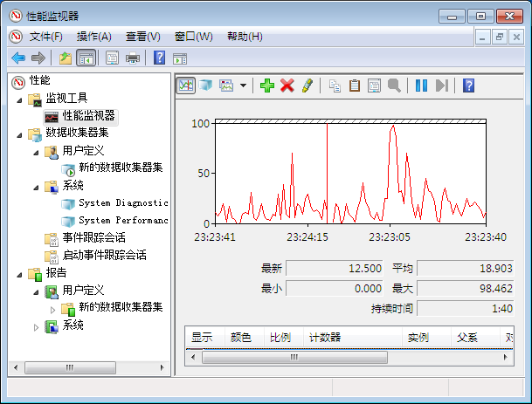Select 新的数据收集器集 under 数据收集器集

click(x=121, y=168)
